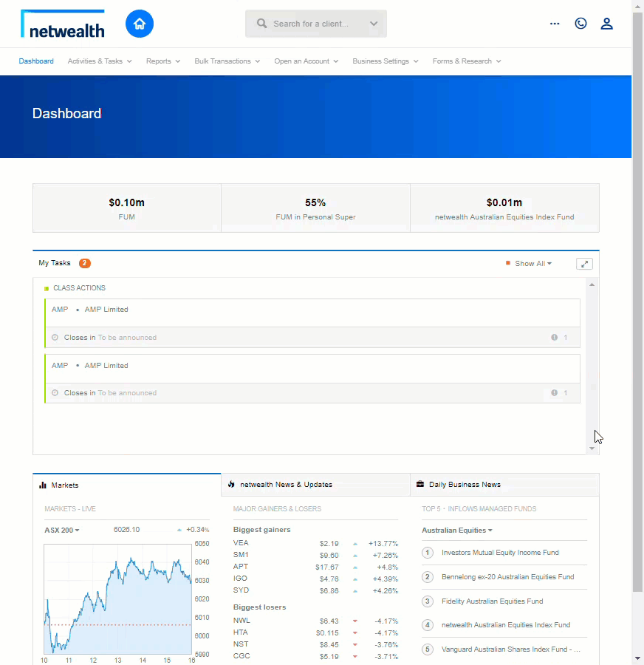Open the 55% FUM in Personal Super card

(315, 208)
